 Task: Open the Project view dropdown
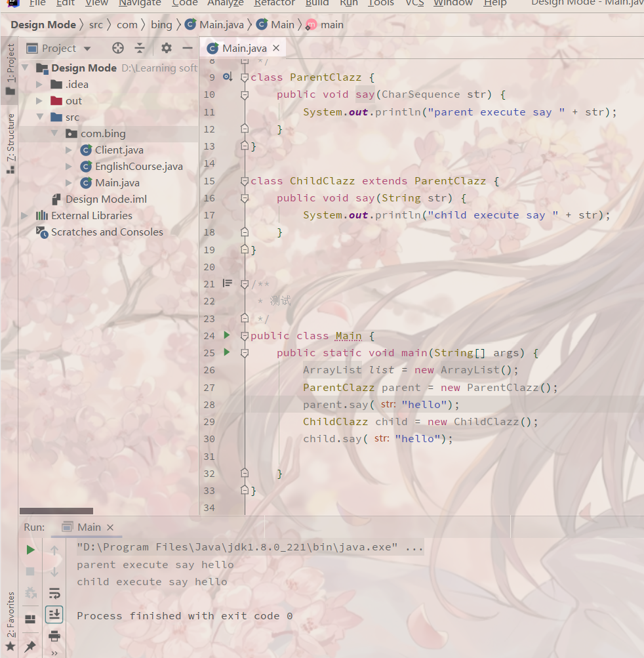pyautogui.click(x=87, y=49)
